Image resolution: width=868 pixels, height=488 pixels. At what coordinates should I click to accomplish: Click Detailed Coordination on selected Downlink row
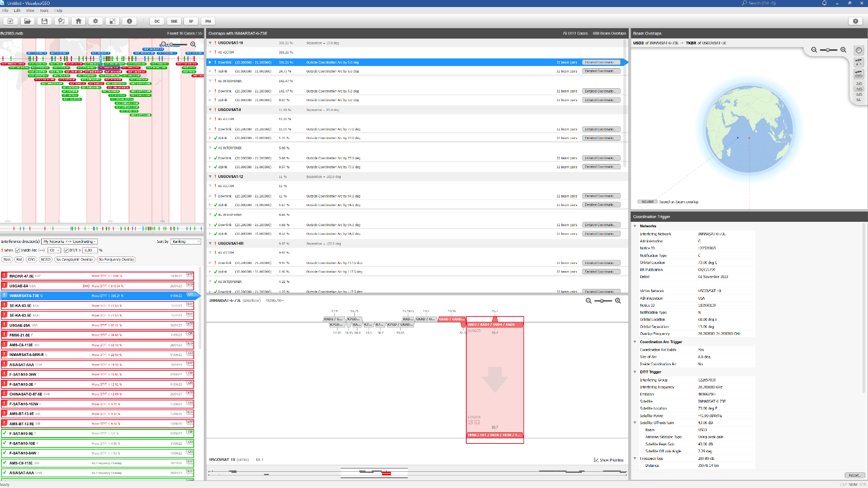click(x=601, y=62)
